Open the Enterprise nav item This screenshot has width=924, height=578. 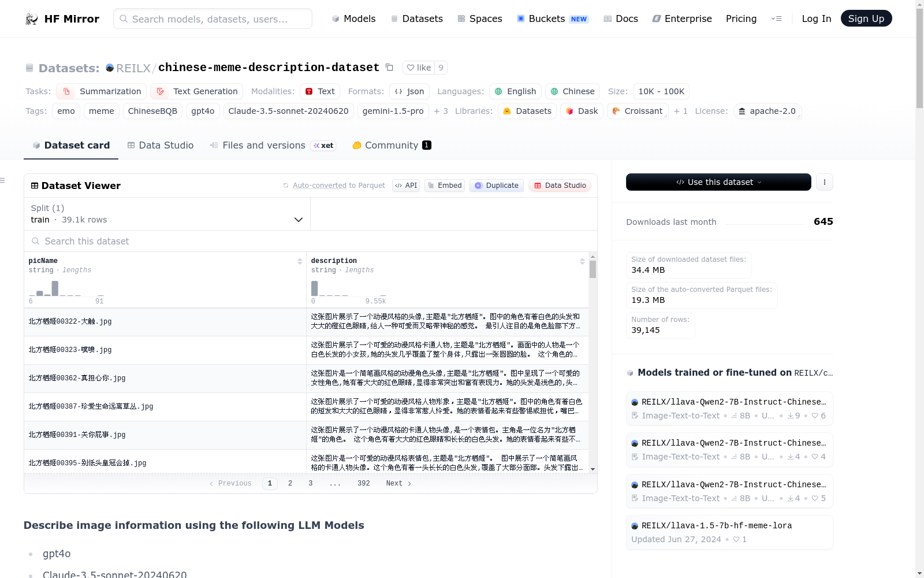point(682,19)
